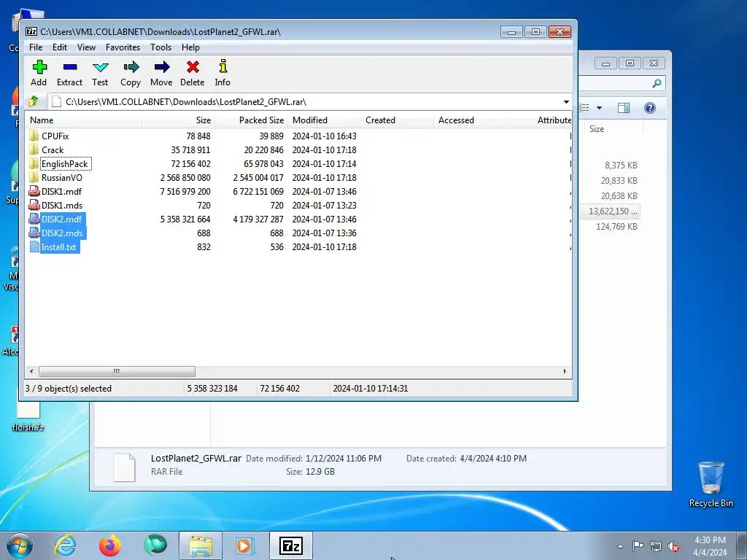Click the volume muted tray icon
Viewport: 747px width, 560px height.
click(673, 546)
